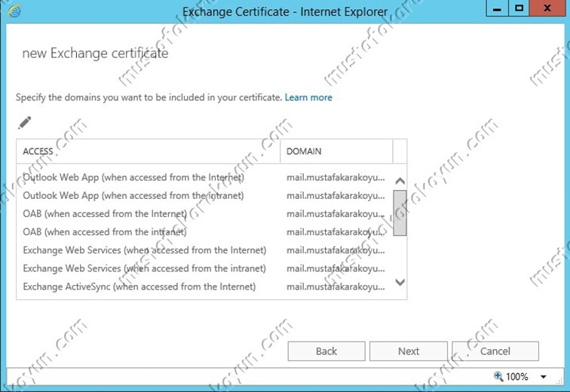Click domain value for Exchange ActiveSync row
570x392 pixels.
tap(336, 286)
